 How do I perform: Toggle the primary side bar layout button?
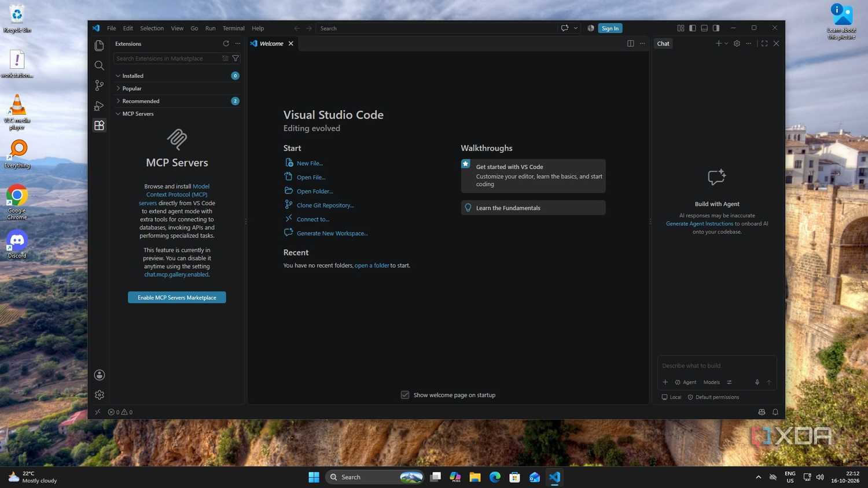[x=693, y=28]
